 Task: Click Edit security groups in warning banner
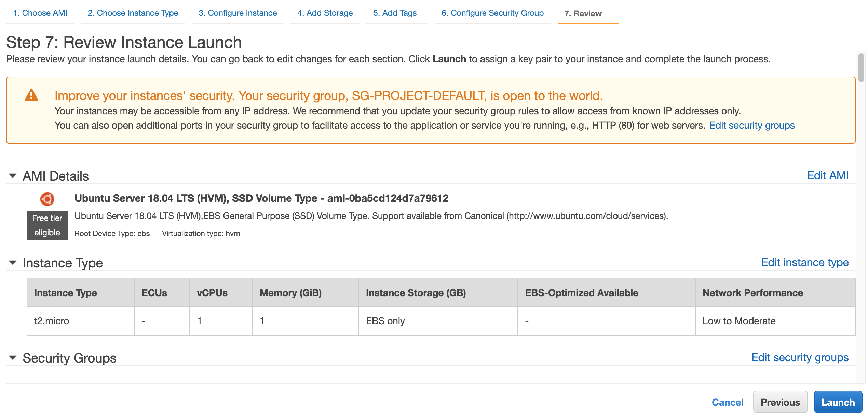752,126
